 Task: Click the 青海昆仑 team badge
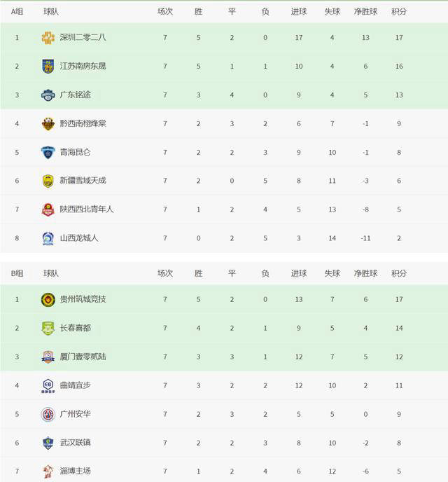[48, 152]
